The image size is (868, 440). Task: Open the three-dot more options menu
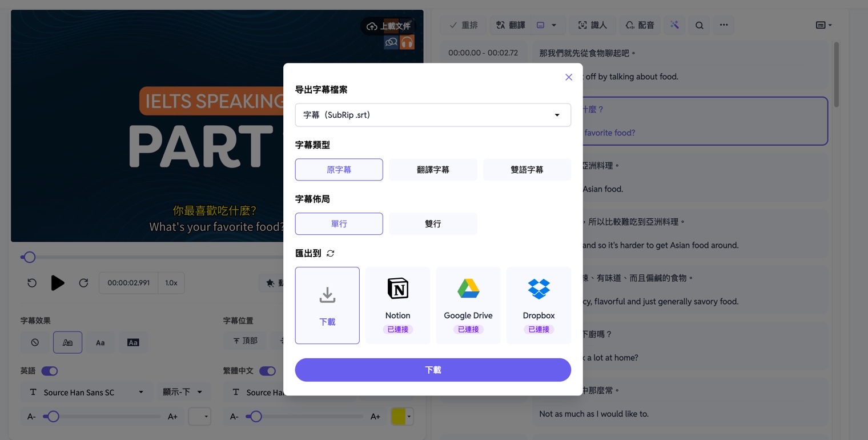point(724,25)
